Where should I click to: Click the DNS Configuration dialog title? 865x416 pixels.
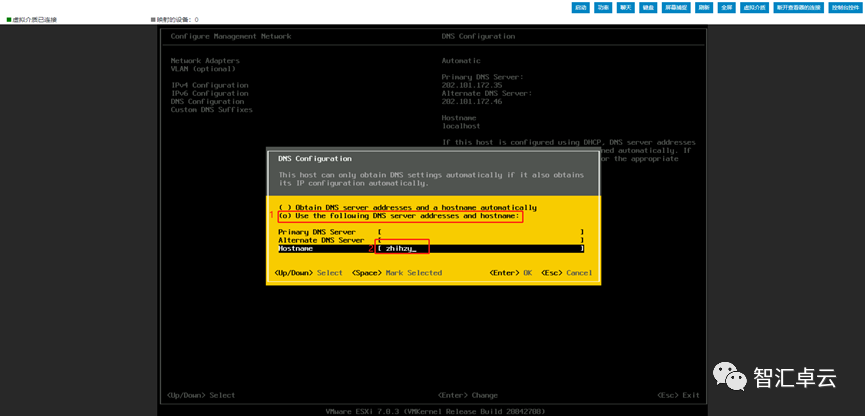[x=314, y=158]
